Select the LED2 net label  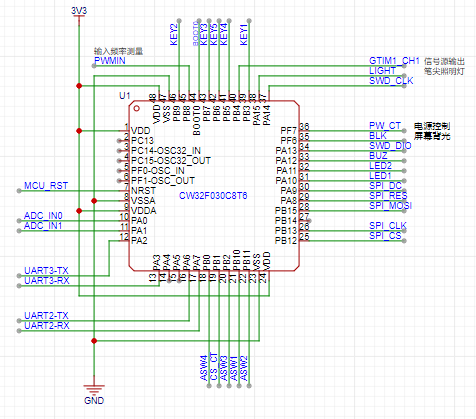380,166
